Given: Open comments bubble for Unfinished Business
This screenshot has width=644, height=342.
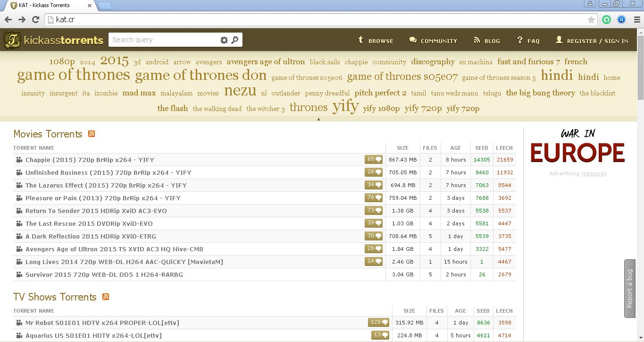Looking at the screenshot, I should (x=374, y=172).
